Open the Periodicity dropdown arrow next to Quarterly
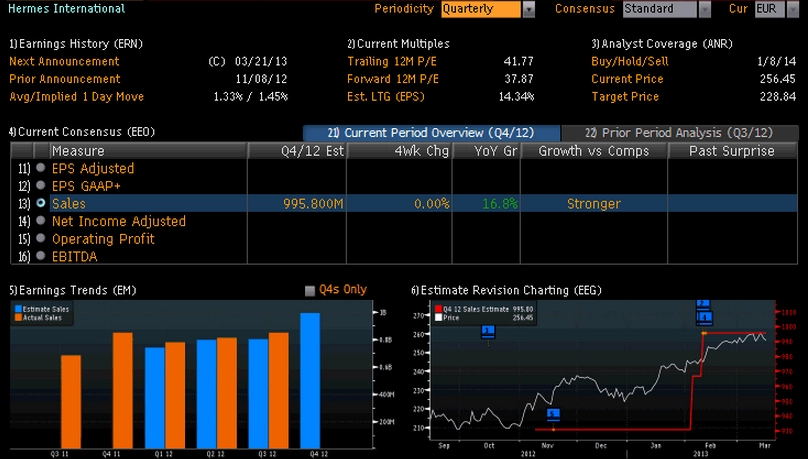Image resolution: width=808 pixels, height=459 pixels. tap(529, 9)
